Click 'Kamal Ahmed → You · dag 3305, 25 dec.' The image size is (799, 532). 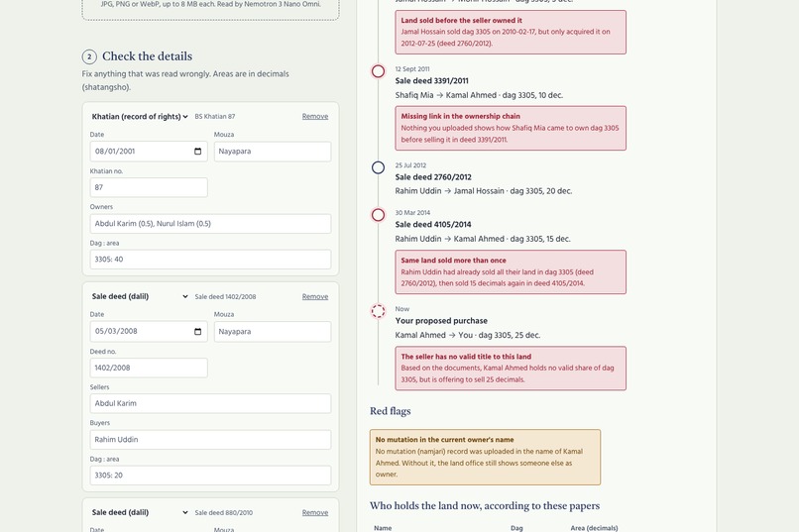(468, 335)
